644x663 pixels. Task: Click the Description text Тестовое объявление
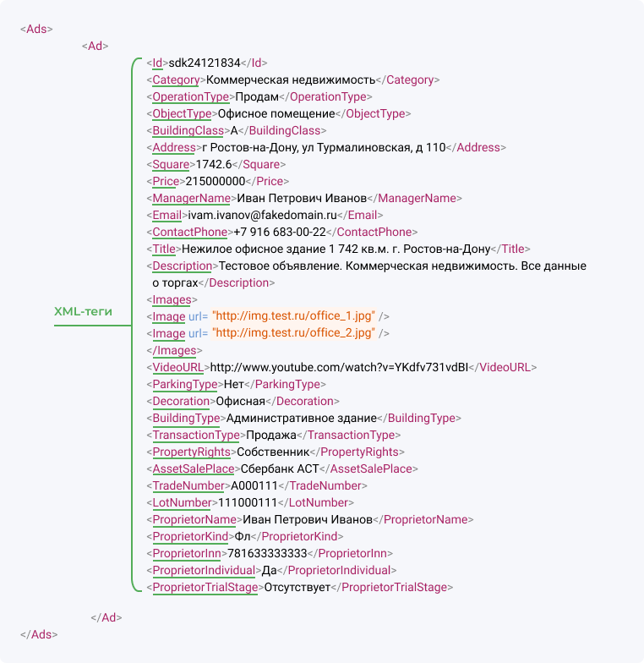[x=281, y=266]
